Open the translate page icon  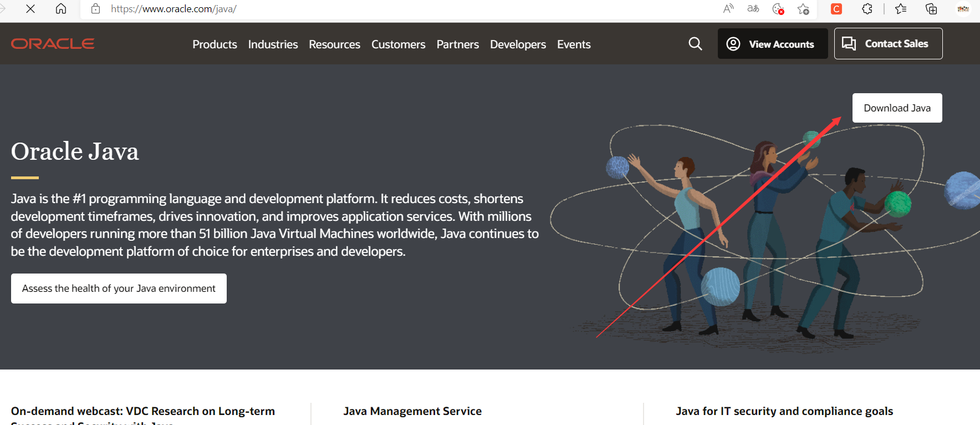click(x=753, y=9)
